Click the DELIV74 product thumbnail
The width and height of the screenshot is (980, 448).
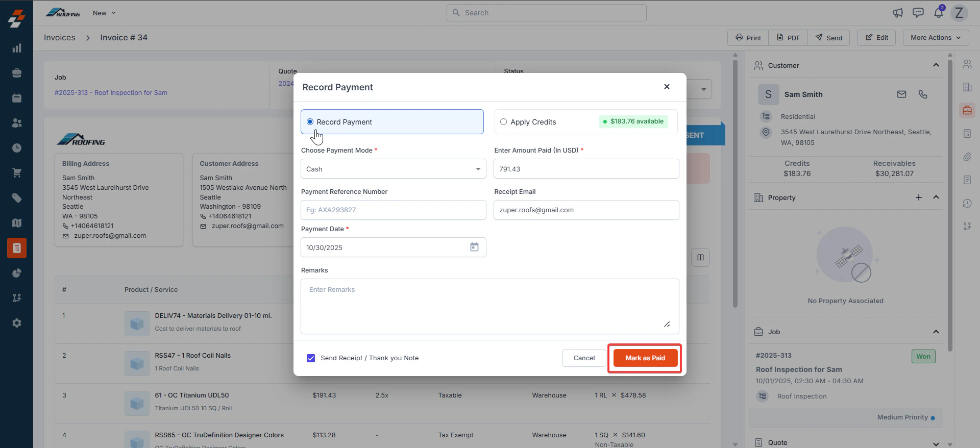(x=137, y=323)
